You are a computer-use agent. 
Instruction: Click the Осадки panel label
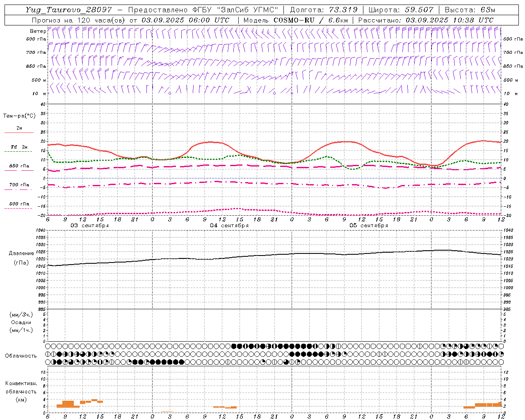pos(21,322)
